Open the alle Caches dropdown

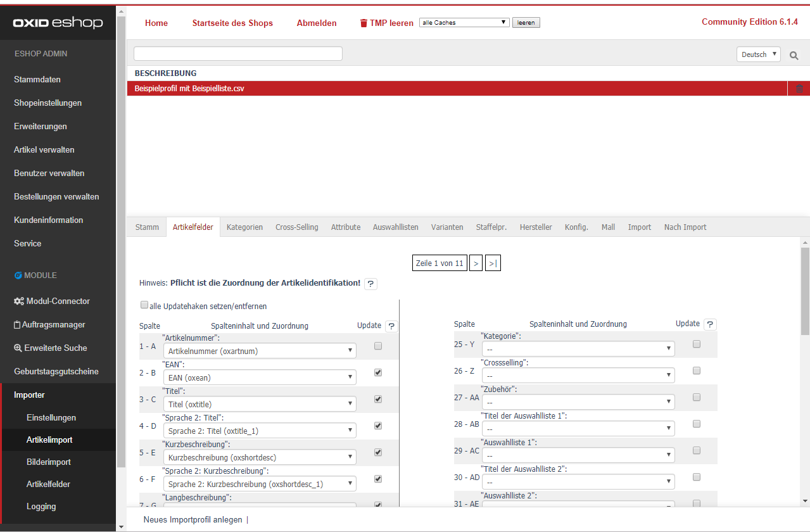point(464,23)
